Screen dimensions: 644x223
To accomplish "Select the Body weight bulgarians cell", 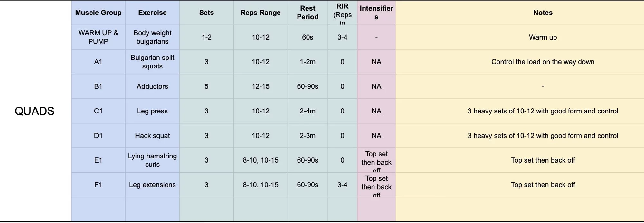I will pos(152,37).
